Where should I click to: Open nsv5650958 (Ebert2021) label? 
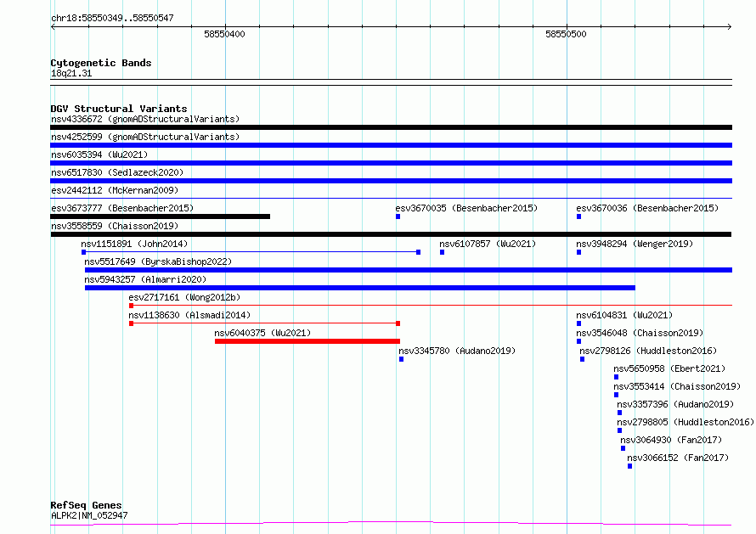(x=669, y=368)
